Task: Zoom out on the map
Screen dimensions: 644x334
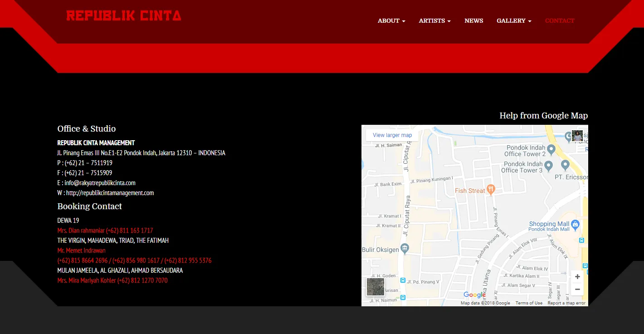Action: point(577,289)
